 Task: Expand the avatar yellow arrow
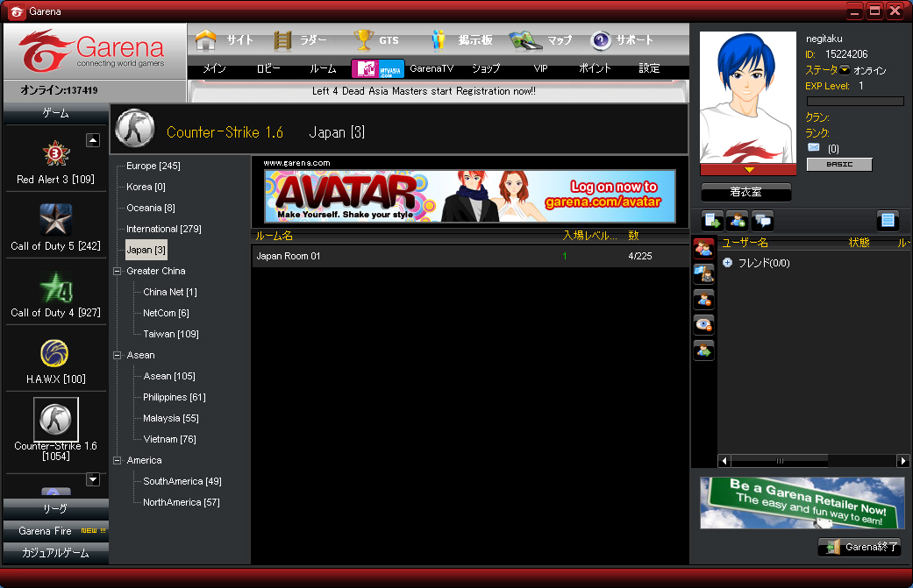point(749,170)
